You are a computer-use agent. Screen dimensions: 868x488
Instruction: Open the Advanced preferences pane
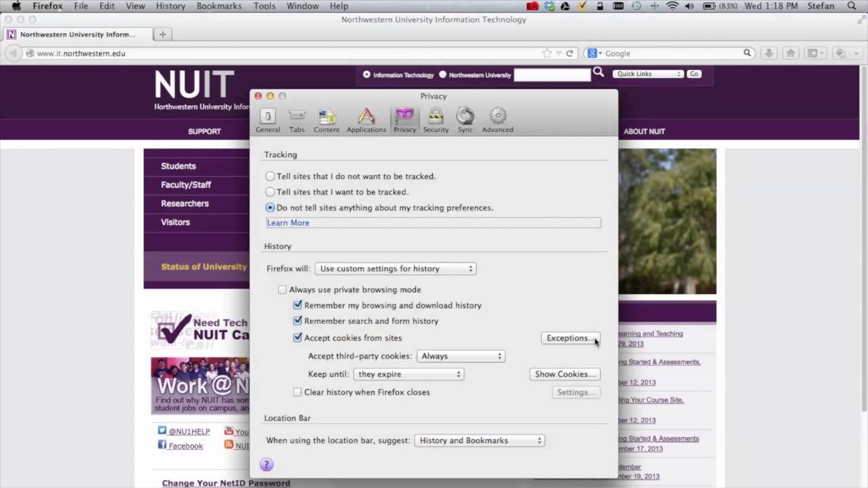[x=497, y=119]
